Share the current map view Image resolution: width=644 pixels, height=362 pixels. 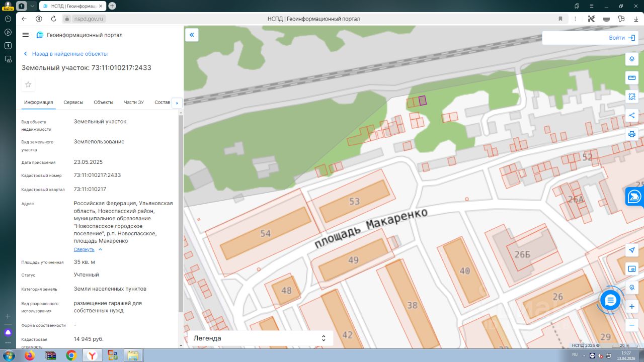pyautogui.click(x=632, y=115)
